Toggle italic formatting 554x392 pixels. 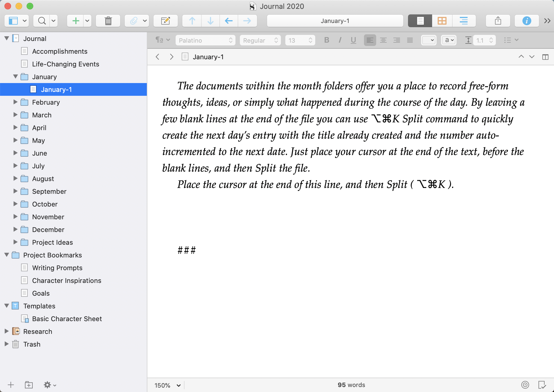point(340,40)
